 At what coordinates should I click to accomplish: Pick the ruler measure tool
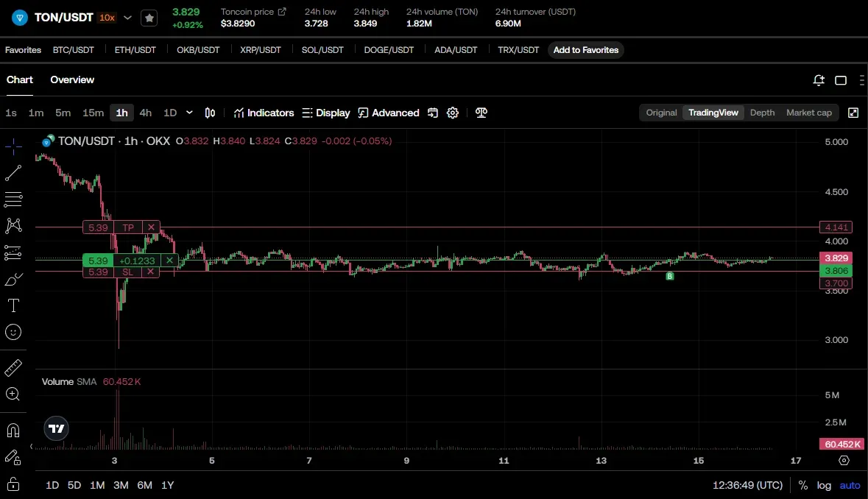coord(13,367)
